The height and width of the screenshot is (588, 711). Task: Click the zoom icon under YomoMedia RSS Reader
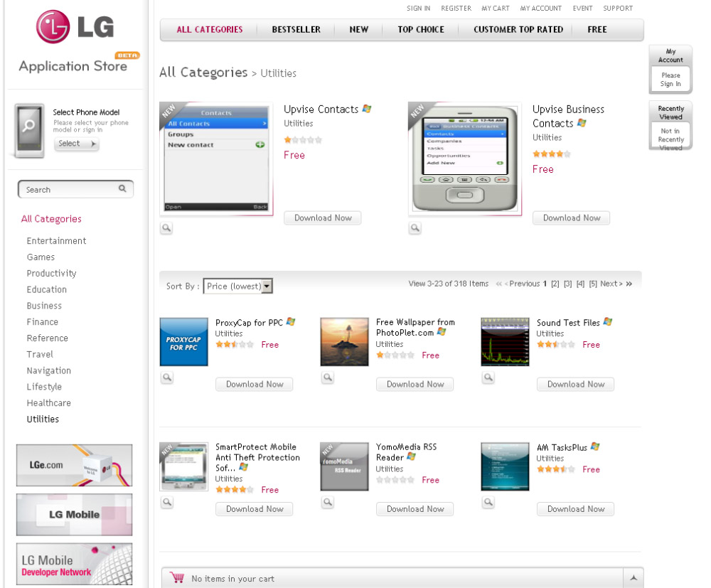pos(327,502)
